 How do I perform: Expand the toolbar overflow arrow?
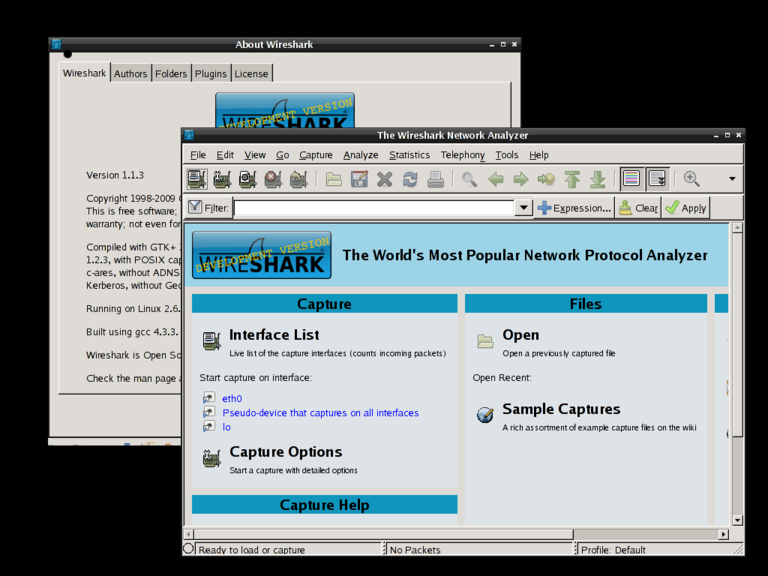pyautogui.click(x=732, y=179)
